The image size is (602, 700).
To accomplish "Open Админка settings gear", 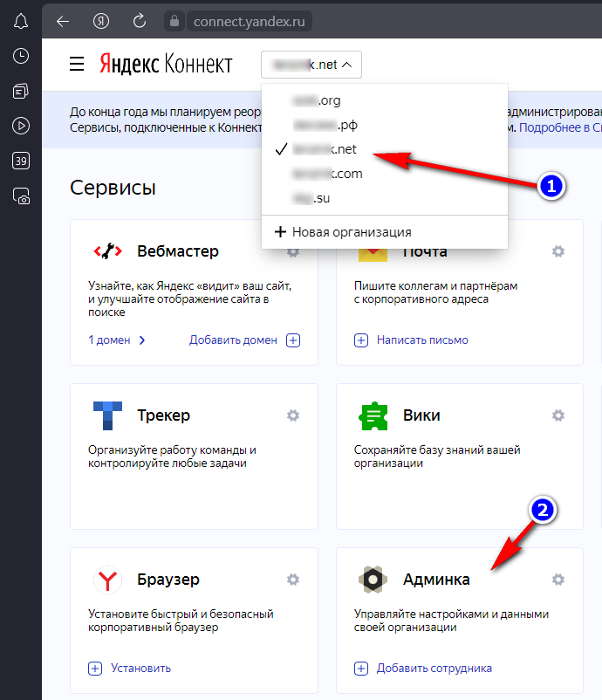I will (558, 580).
